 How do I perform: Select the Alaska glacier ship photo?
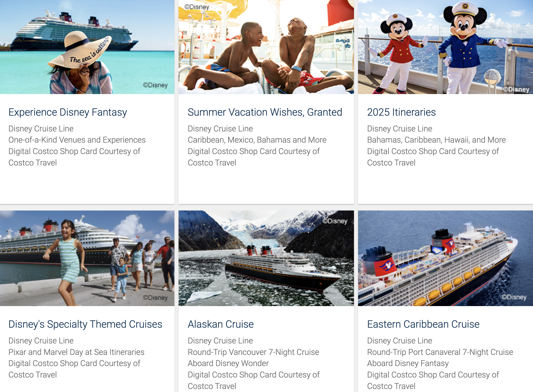point(266,258)
